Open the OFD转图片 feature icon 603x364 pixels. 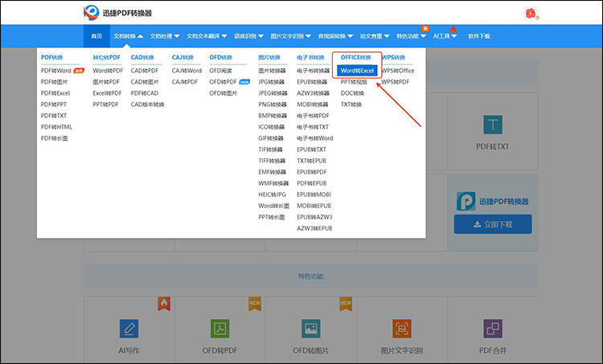tap(311, 328)
